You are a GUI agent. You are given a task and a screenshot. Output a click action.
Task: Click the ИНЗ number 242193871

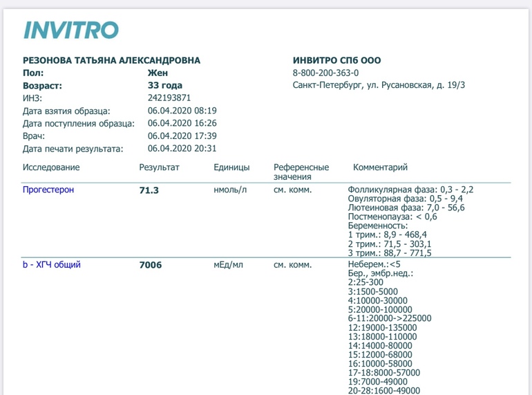tap(169, 98)
